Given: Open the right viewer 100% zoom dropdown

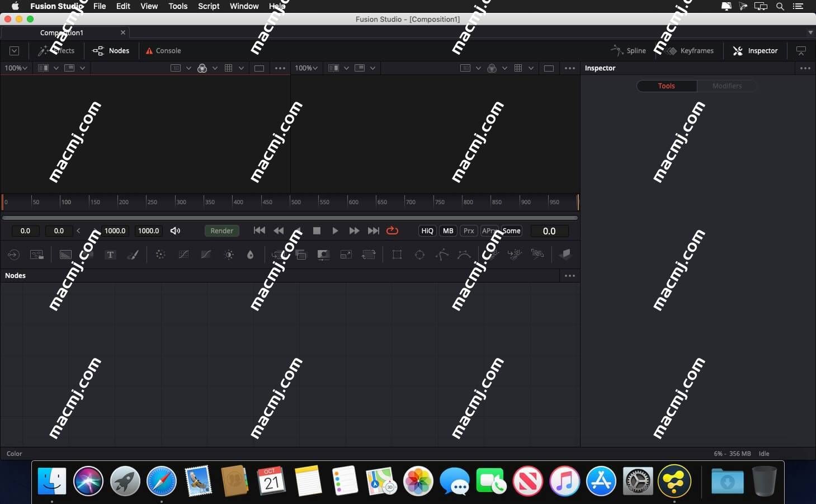Looking at the screenshot, I should click(x=306, y=68).
